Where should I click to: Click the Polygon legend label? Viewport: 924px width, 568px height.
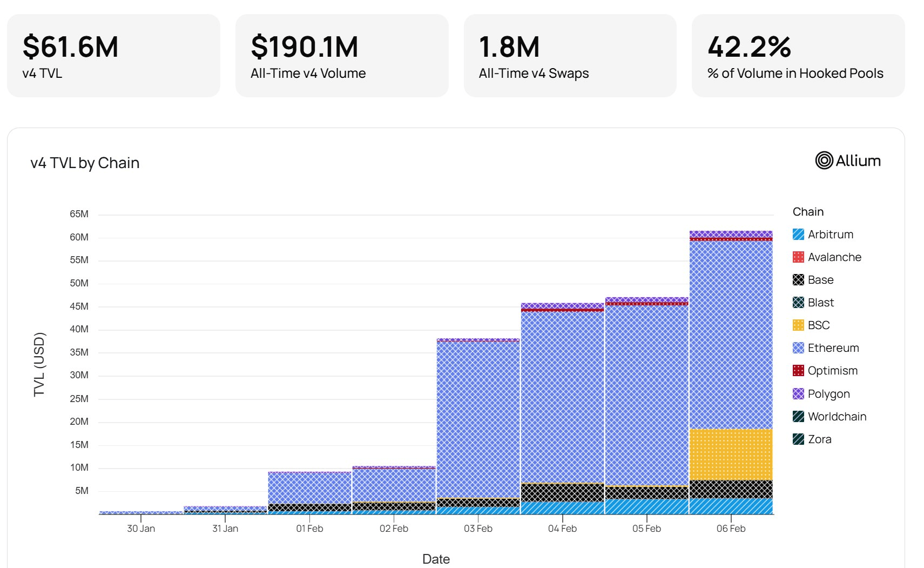pyautogui.click(x=829, y=393)
